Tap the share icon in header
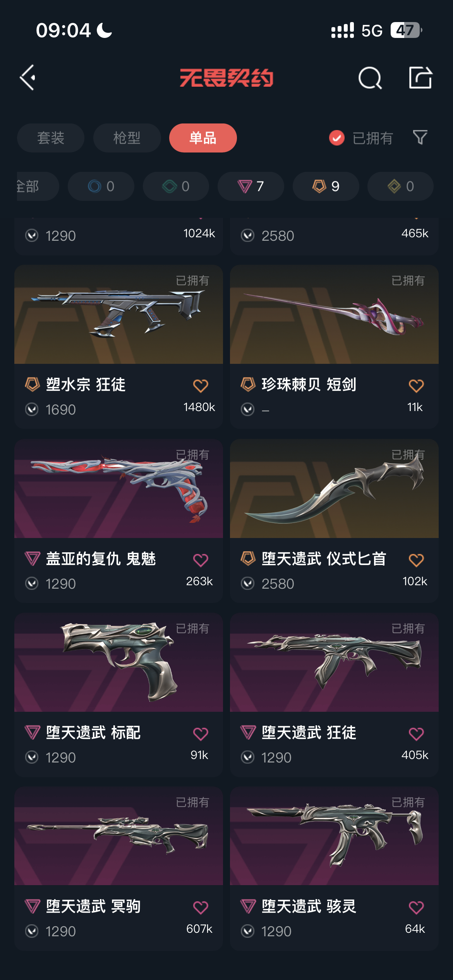This screenshot has width=453, height=980. [x=420, y=77]
